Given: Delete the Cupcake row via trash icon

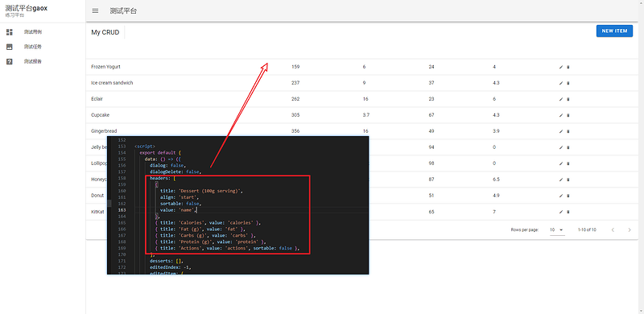Looking at the screenshot, I should point(568,115).
